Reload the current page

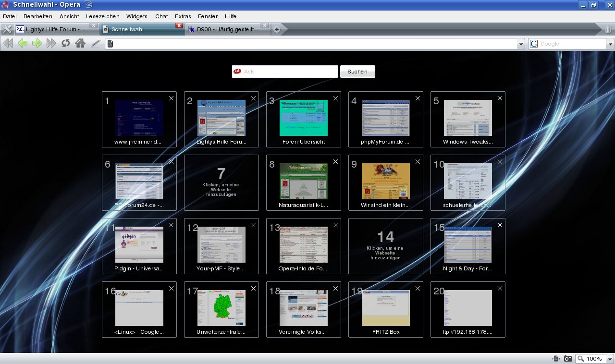point(66,44)
